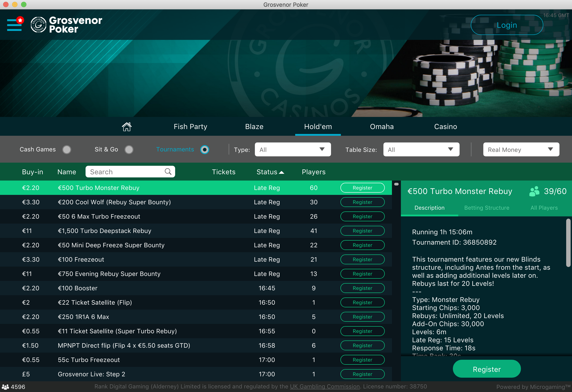Select the 55c Turbo Freezeout row
572x392 pixels.
click(x=196, y=360)
